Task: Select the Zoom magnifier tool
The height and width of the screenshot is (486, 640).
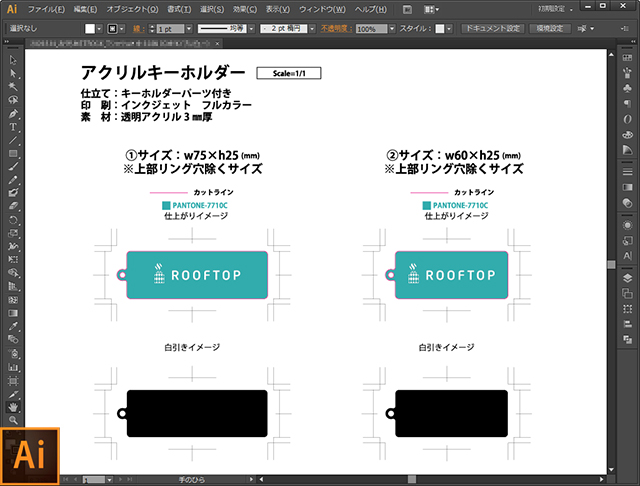Action: 13,420
